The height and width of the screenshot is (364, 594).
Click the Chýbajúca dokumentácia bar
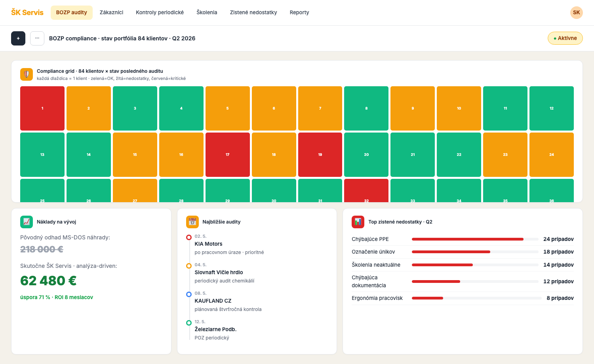pyautogui.click(x=475, y=282)
